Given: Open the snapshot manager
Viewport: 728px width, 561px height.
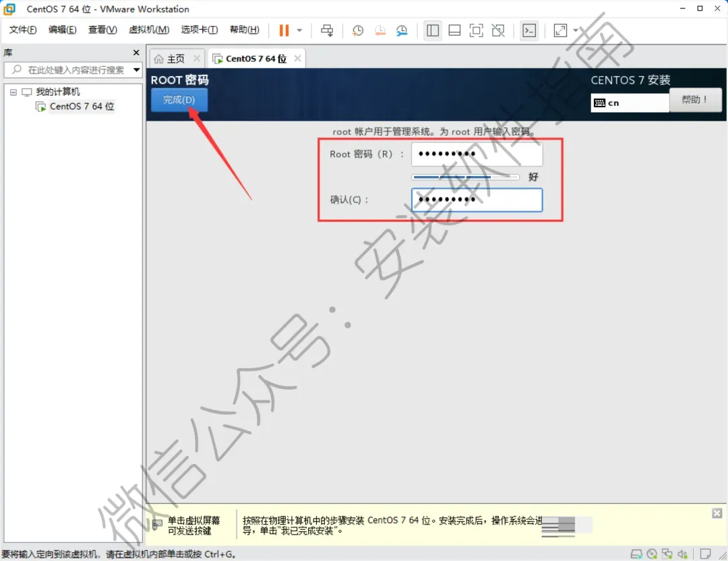Looking at the screenshot, I should (x=402, y=30).
